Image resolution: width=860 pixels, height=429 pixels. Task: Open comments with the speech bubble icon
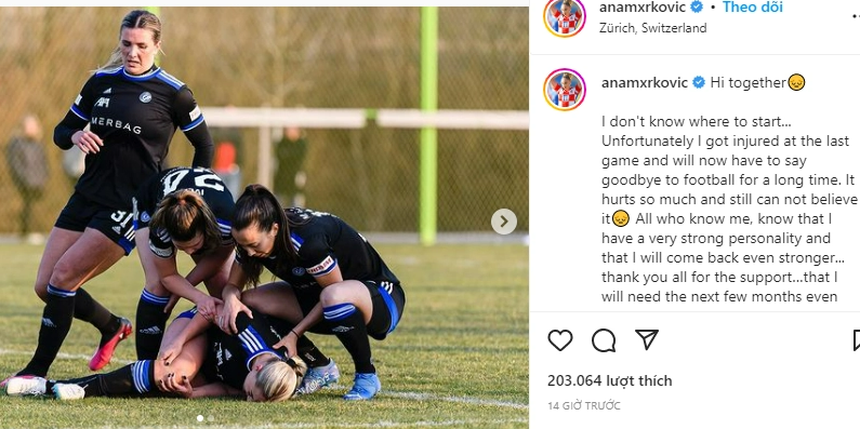pos(603,341)
